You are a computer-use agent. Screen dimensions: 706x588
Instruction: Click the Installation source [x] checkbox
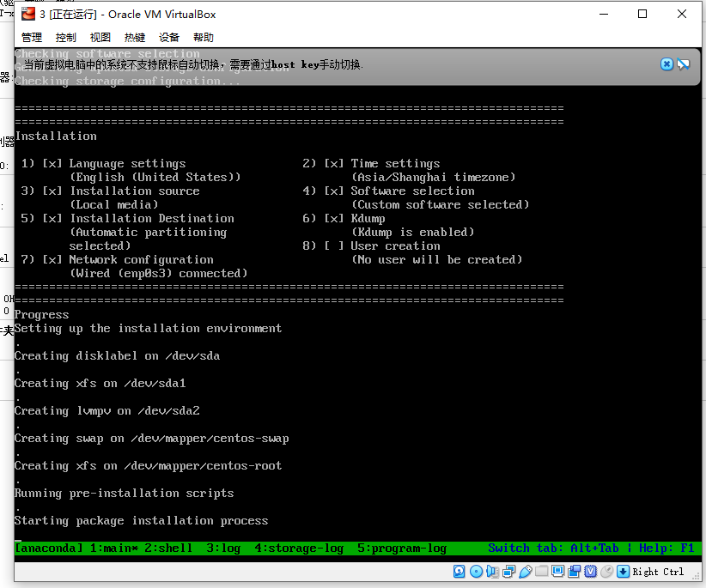52,191
